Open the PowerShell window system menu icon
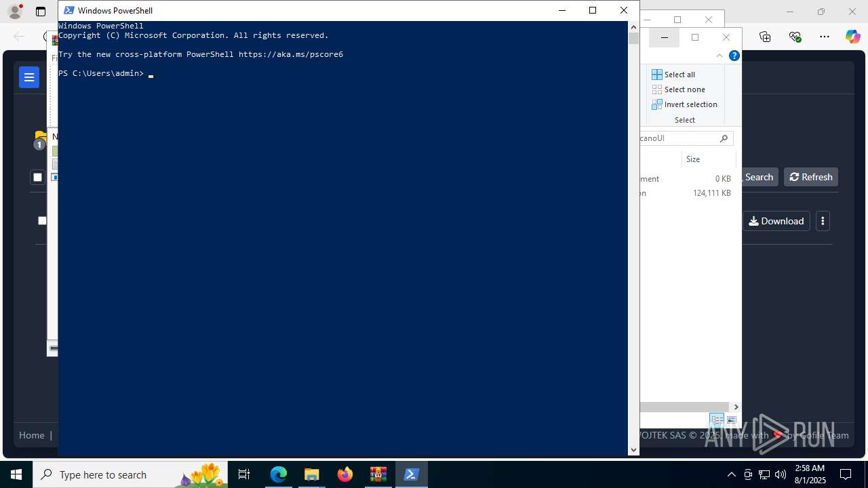The image size is (868, 488). click(x=68, y=10)
